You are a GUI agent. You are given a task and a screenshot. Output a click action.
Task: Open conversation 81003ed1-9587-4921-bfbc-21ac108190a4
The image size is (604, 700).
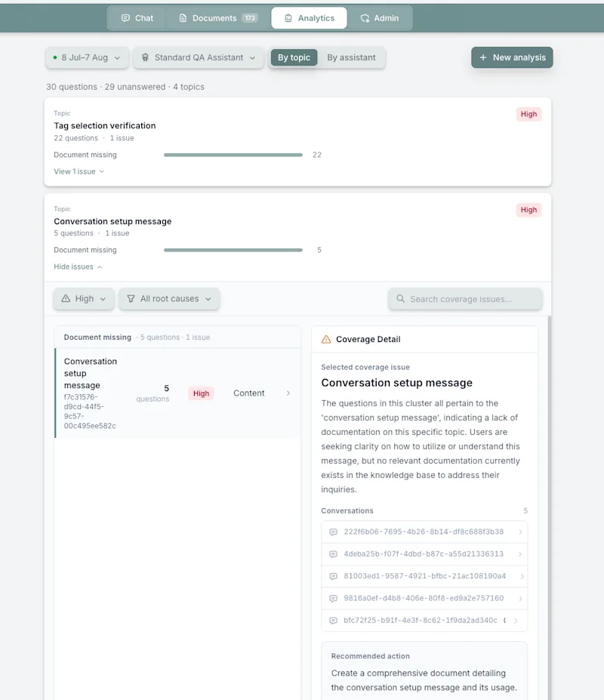pos(424,576)
